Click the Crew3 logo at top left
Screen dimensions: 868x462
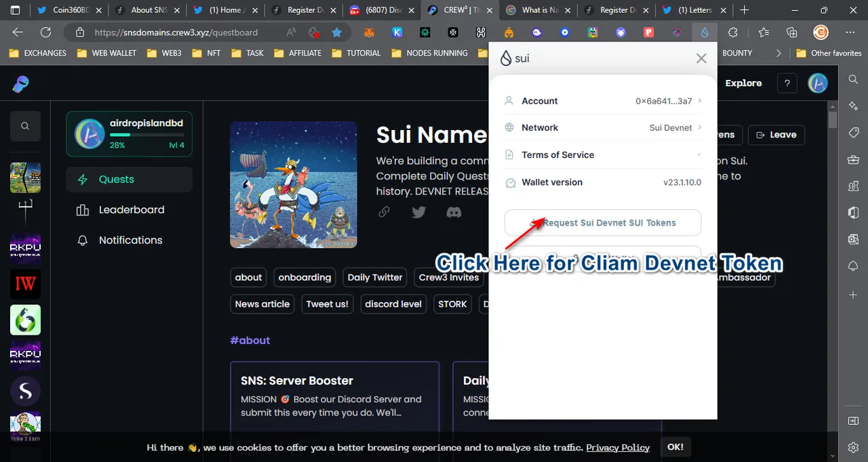click(21, 83)
